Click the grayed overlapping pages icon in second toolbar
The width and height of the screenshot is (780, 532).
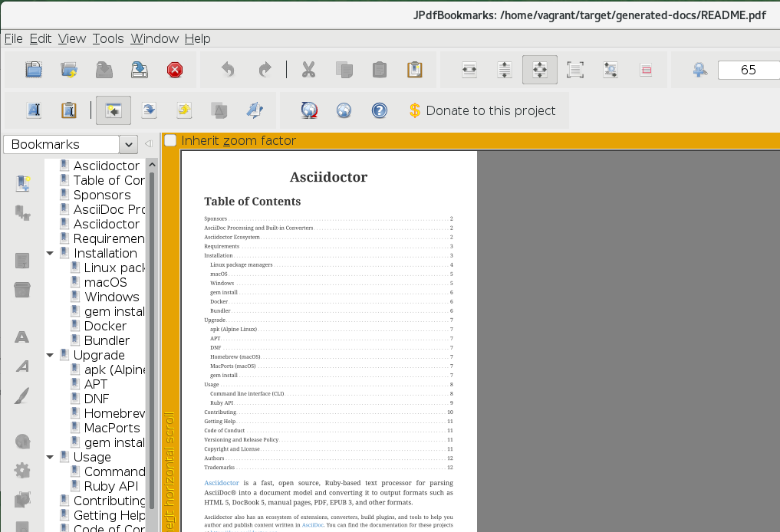pyautogui.click(x=219, y=110)
